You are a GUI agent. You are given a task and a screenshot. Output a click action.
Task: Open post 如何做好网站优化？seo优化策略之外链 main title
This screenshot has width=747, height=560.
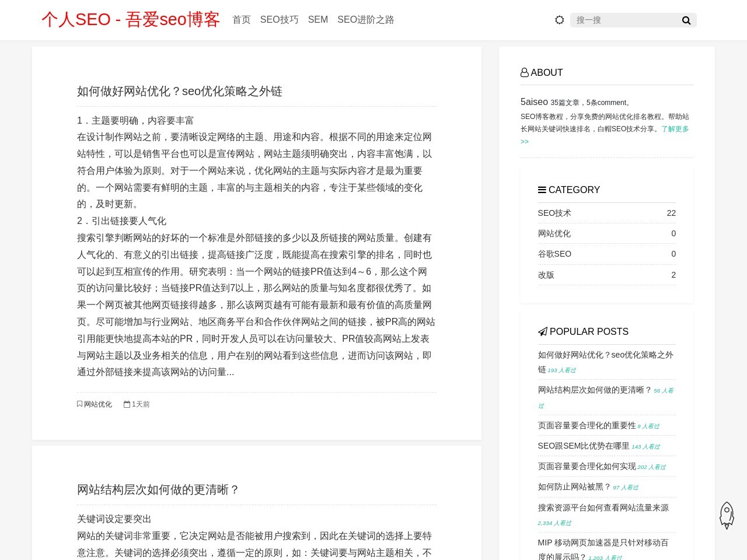tap(180, 91)
